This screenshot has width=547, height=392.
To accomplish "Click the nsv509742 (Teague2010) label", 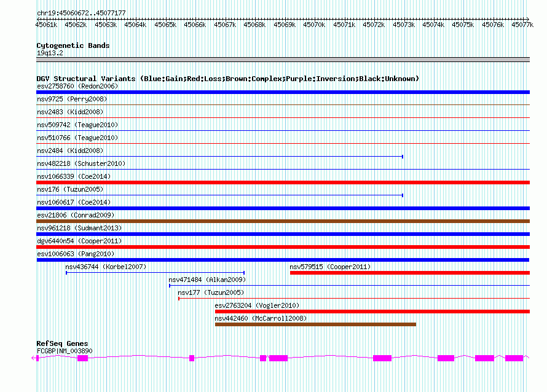I will (77, 125).
